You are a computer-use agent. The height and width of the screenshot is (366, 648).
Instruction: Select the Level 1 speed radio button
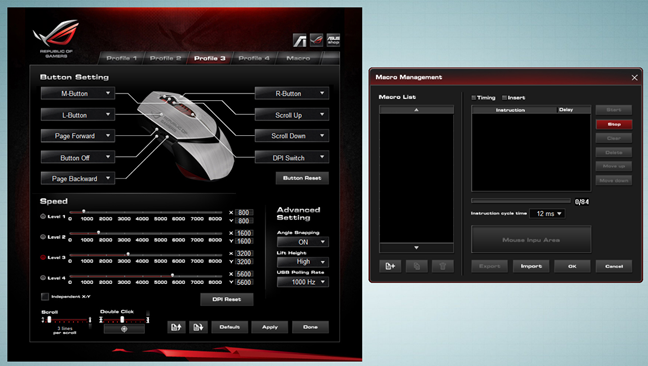pos(43,216)
